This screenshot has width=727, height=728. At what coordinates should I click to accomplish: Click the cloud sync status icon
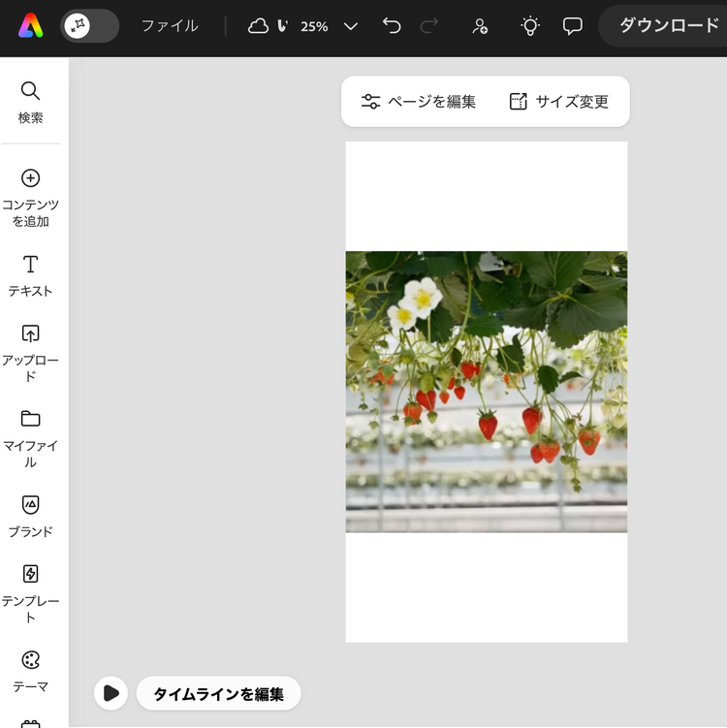[259, 26]
